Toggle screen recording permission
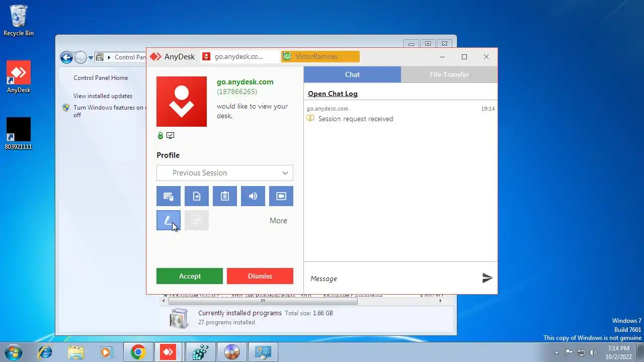This screenshot has width=644, height=362. tap(281, 196)
